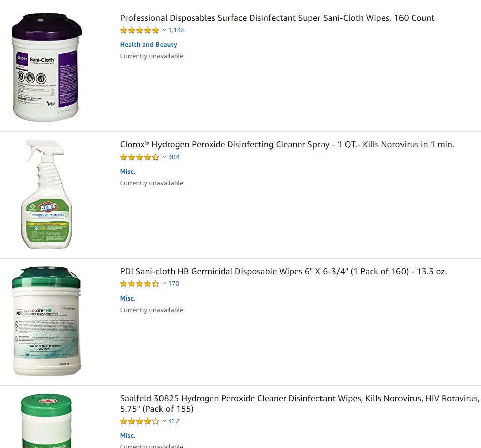
Task: Click the Clorox spray bottle product image
Action: click(x=47, y=194)
